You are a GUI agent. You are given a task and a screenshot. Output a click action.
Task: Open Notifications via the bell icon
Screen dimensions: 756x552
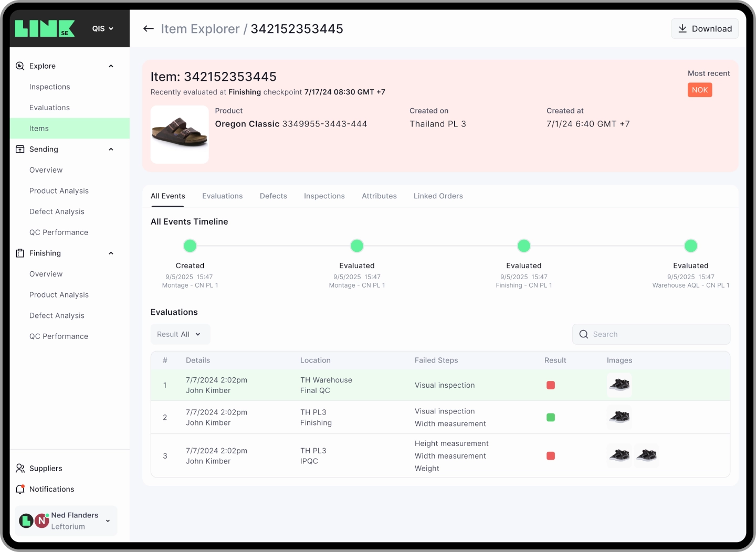coord(20,489)
